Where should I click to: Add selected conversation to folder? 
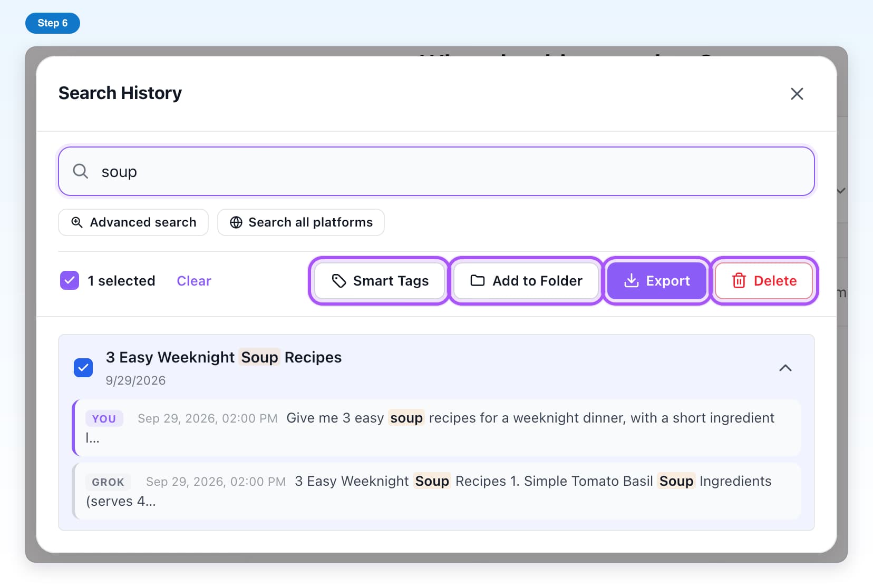point(526,281)
